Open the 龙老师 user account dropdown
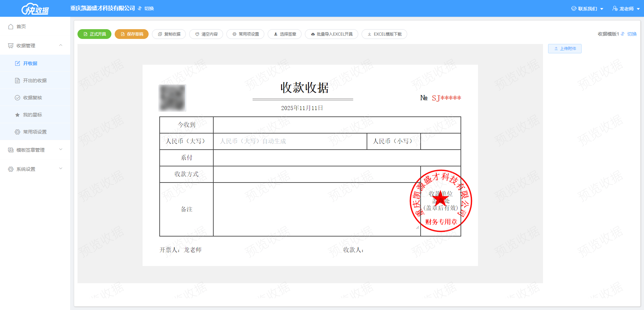Image resolution: width=644 pixels, height=310 pixels. pyautogui.click(x=626, y=9)
